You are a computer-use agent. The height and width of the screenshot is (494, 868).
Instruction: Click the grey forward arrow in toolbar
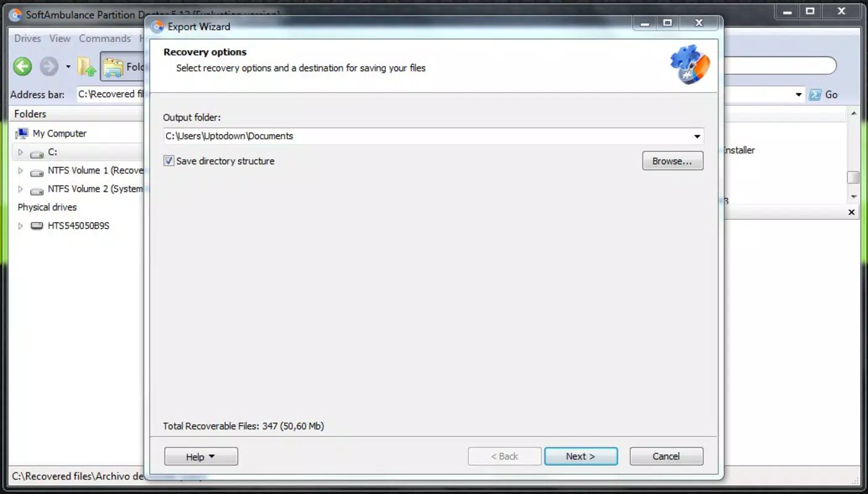49,66
